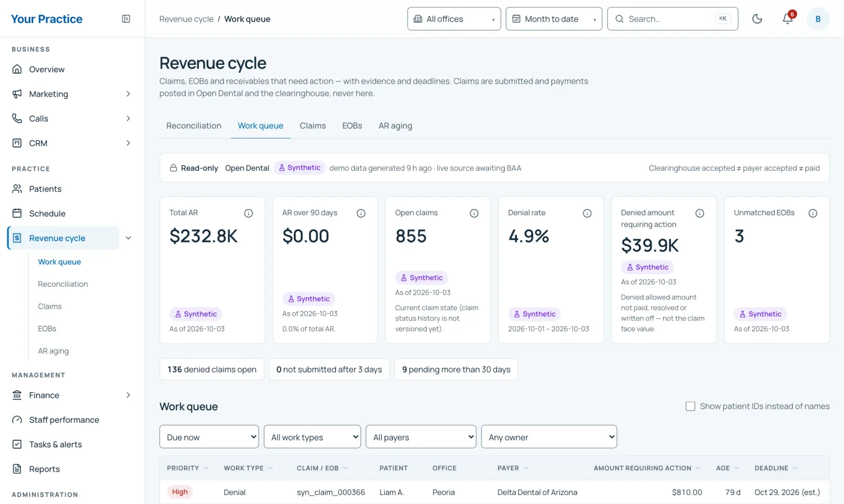The height and width of the screenshot is (504, 844).
Task: Expand the Marketing sidebar chevron
Action: (x=128, y=94)
